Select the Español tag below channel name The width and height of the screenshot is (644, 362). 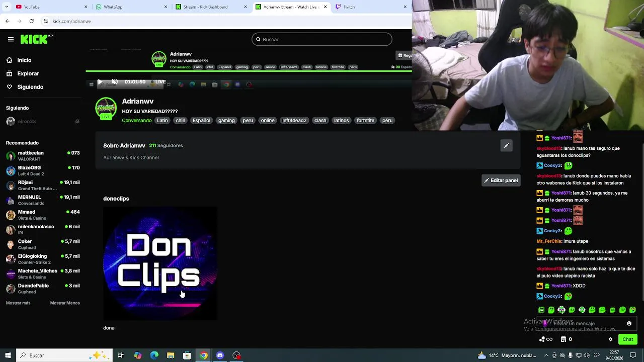point(201,121)
